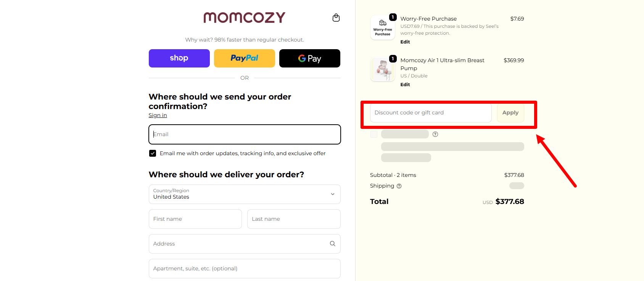Select the Shop Pay express checkout icon
644x281 pixels.
point(179,58)
